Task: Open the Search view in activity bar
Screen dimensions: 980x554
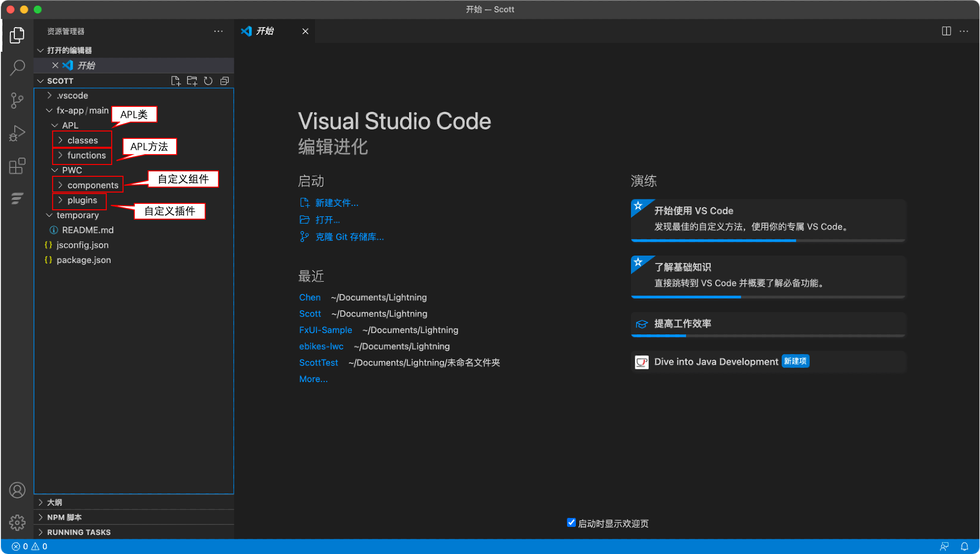Action: 17,67
